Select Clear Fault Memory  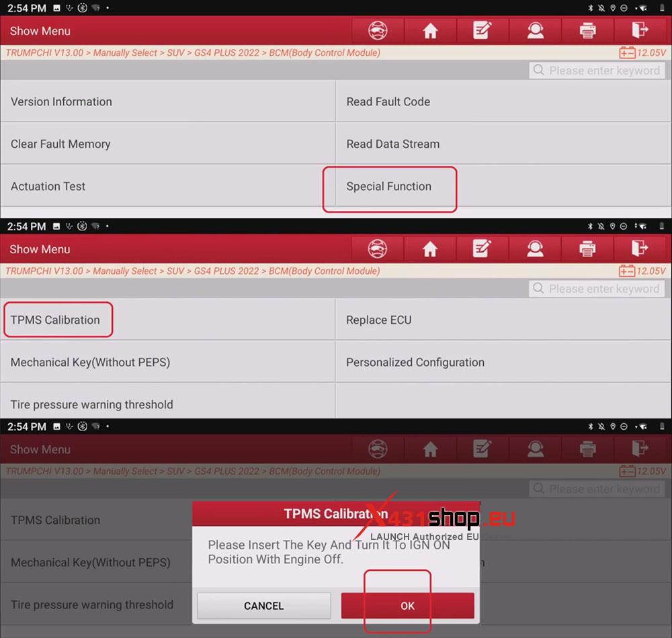(167, 144)
